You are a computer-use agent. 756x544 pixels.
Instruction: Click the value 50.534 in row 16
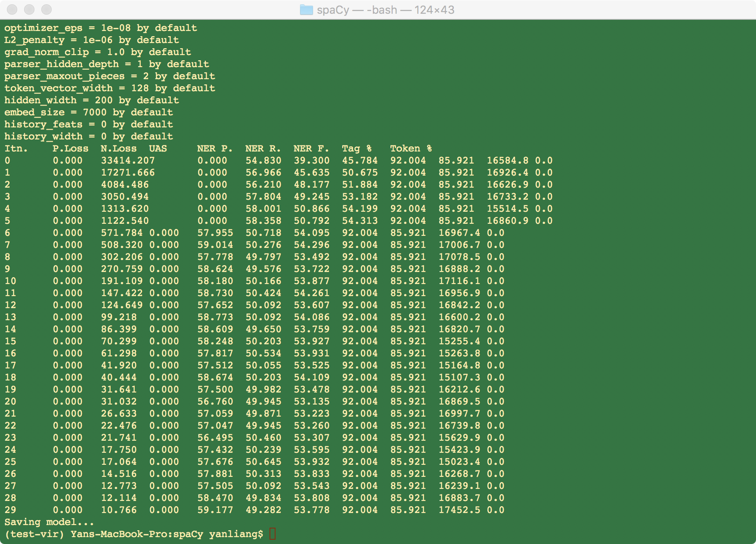pyautogui.click(x=263, y=353)
